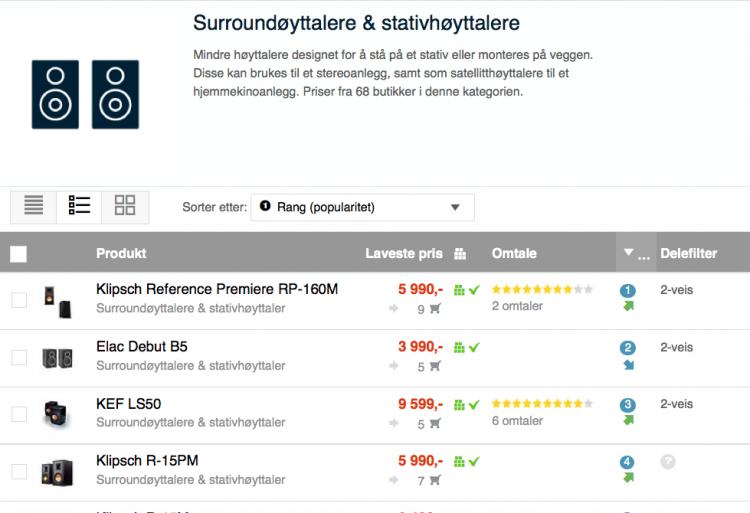Switch to detailed list view
The width and height of the screenshot is (750, 513).
click(79, 206)
